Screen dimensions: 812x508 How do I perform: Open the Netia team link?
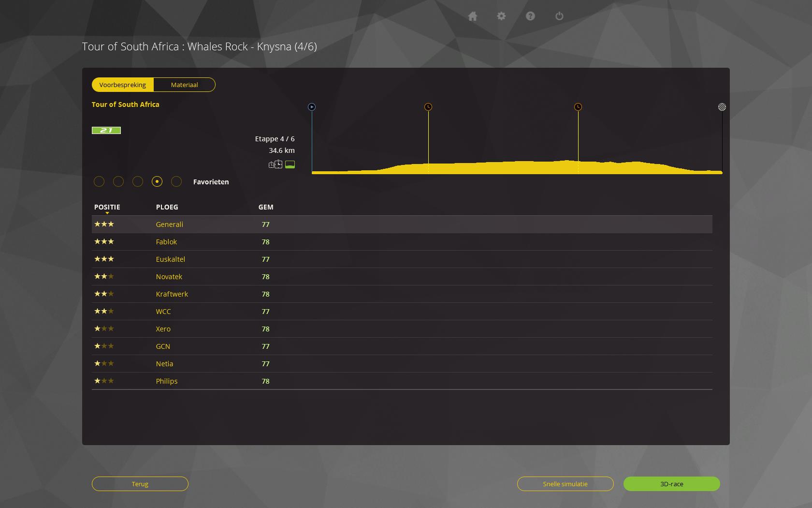click(x=164, y=364)
